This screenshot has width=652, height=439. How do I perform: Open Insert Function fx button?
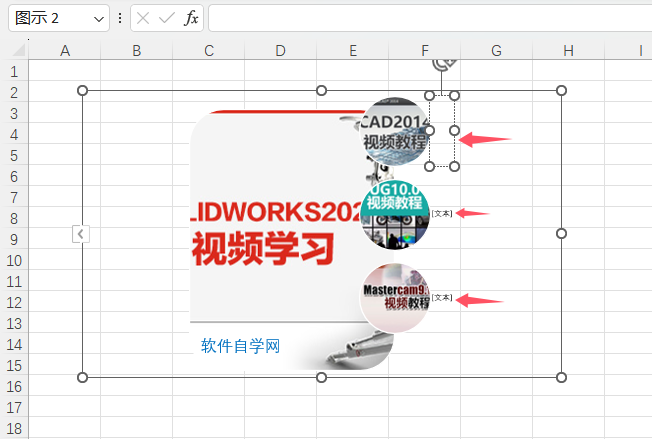191,18
